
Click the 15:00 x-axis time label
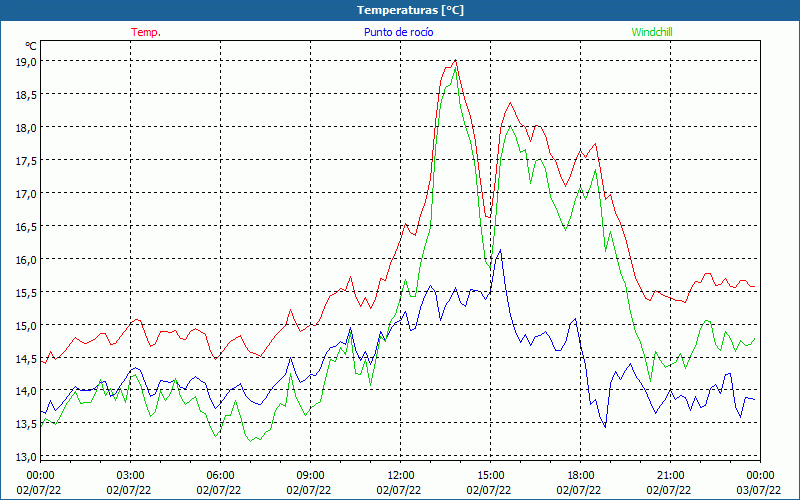pos(490,476)
